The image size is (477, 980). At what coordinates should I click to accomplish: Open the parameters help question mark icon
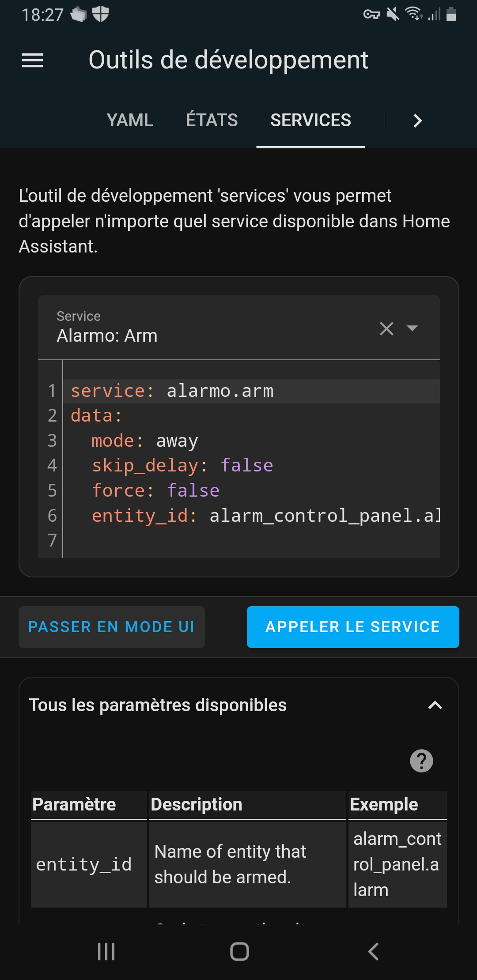click(x=421, y=761)
